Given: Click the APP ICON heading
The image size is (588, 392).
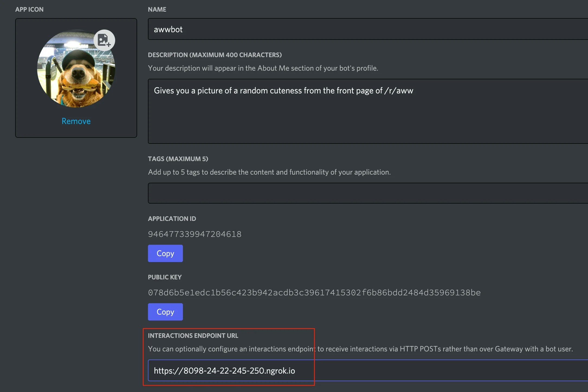Looking at the screenshot, I should 29,9.
